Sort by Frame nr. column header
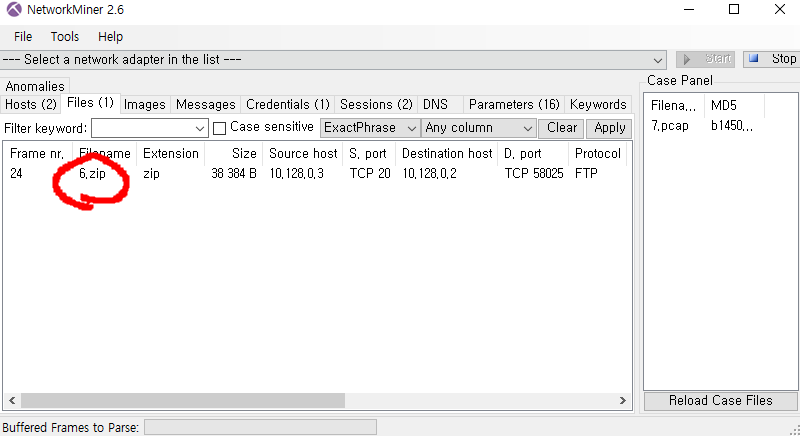Screen dimensions: 800x436 click(38, 153)
